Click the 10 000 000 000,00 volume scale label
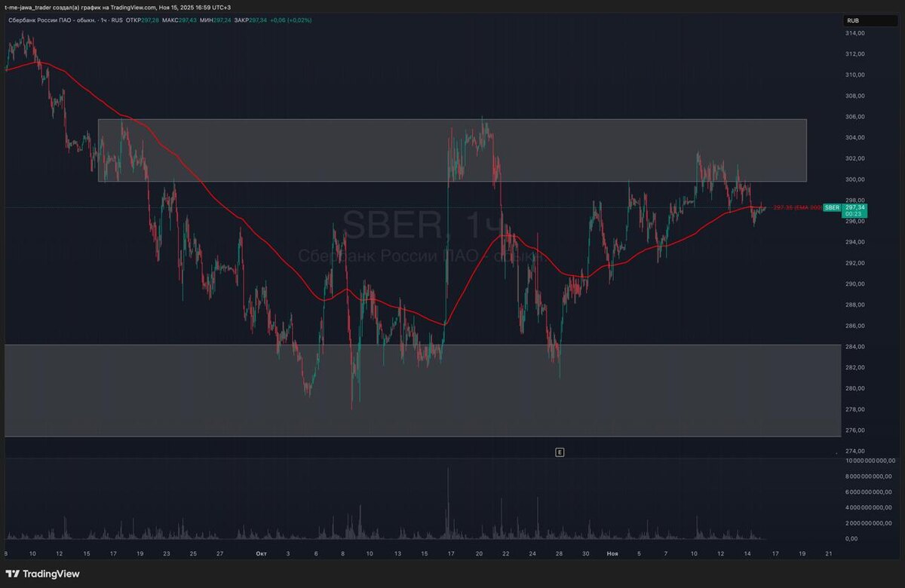Viewport: 905px width, 588px height. click(869, 460)
